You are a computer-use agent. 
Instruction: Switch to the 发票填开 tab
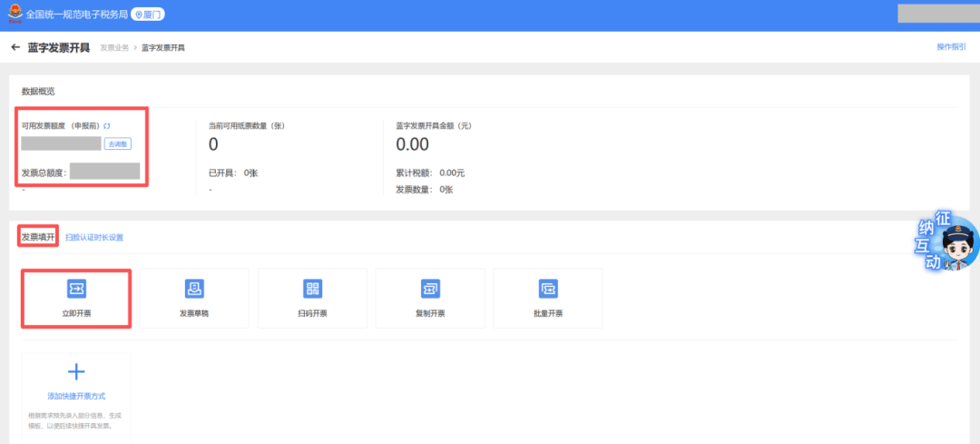click(x=38, y=237)
